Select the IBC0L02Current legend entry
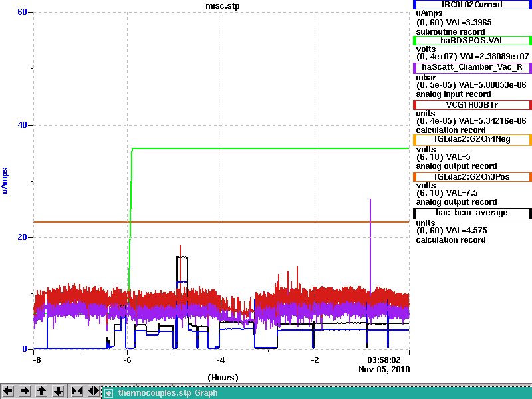Image resolution: width=532 pixels, height=399 pixels. point(472,5)
